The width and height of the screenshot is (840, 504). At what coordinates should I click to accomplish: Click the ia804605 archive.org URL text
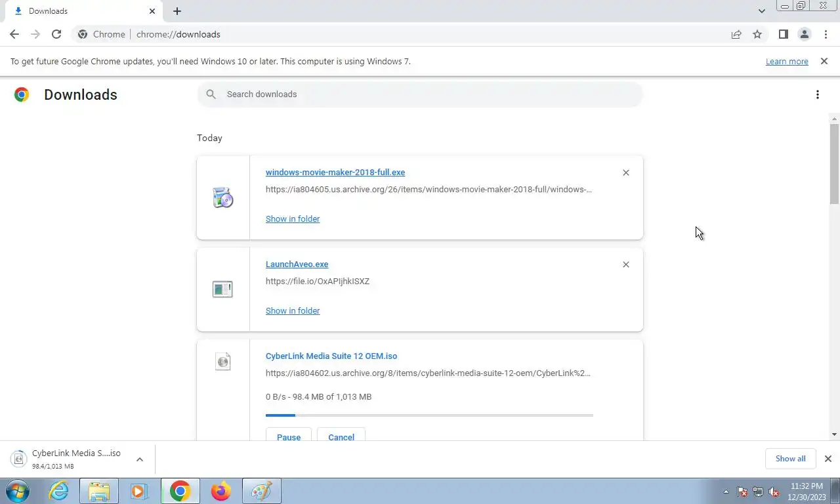tap(429, 189)
